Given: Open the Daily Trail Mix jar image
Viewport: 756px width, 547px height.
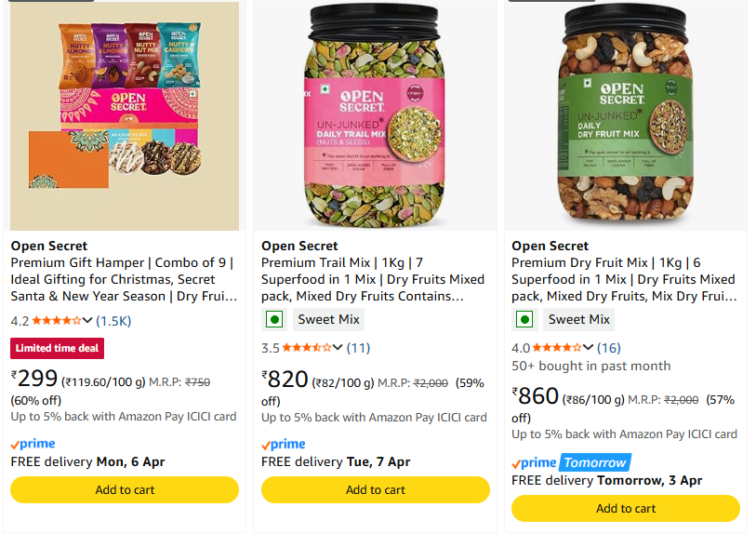Looking at the screenshot, I should click(x=375, y=116).
